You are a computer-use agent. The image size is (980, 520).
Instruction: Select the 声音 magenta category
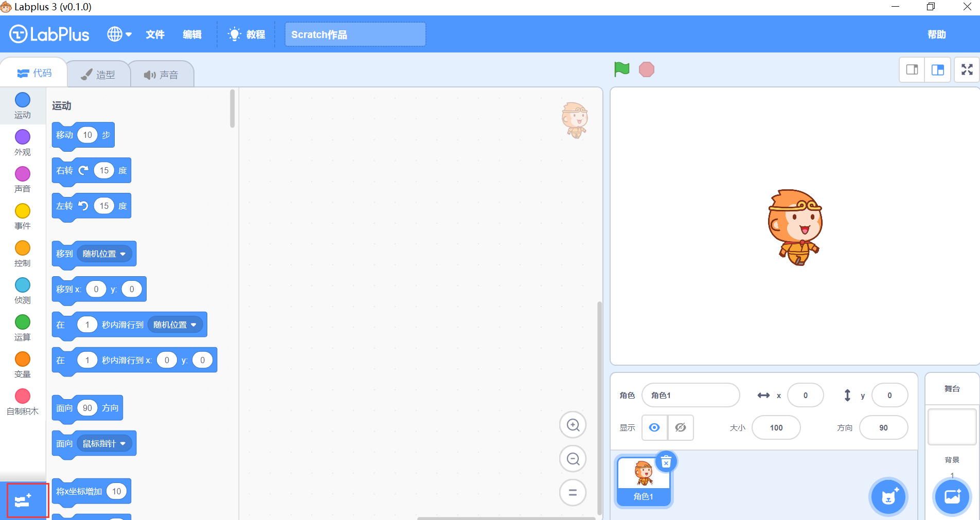click(23, 174)
